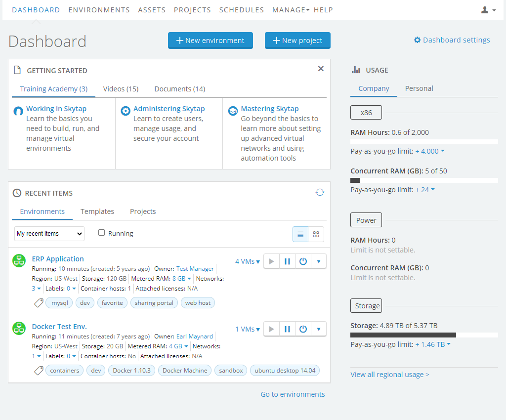The image size is (506, 420).
Task: Click owner Test Manager link
Action: [195, 269]
